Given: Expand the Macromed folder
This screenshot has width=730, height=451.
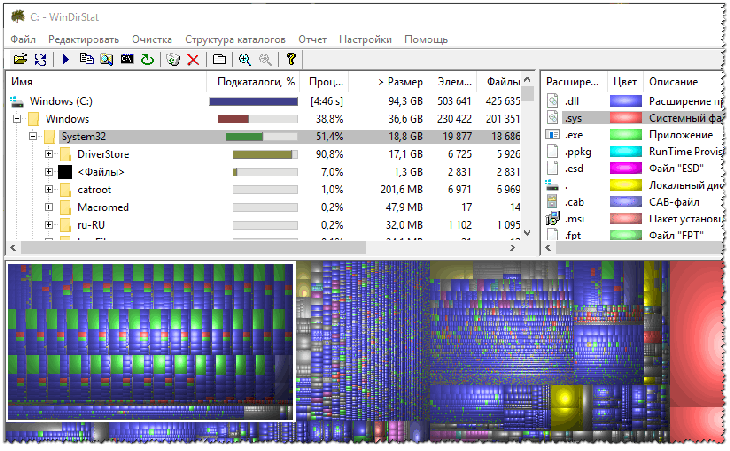Looking at the screenshot, I should [49, 207].
